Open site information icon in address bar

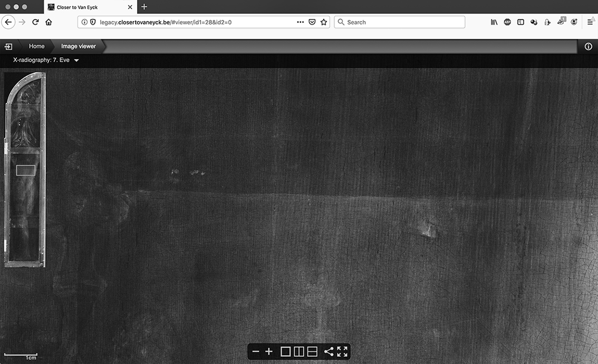point(84,22)
